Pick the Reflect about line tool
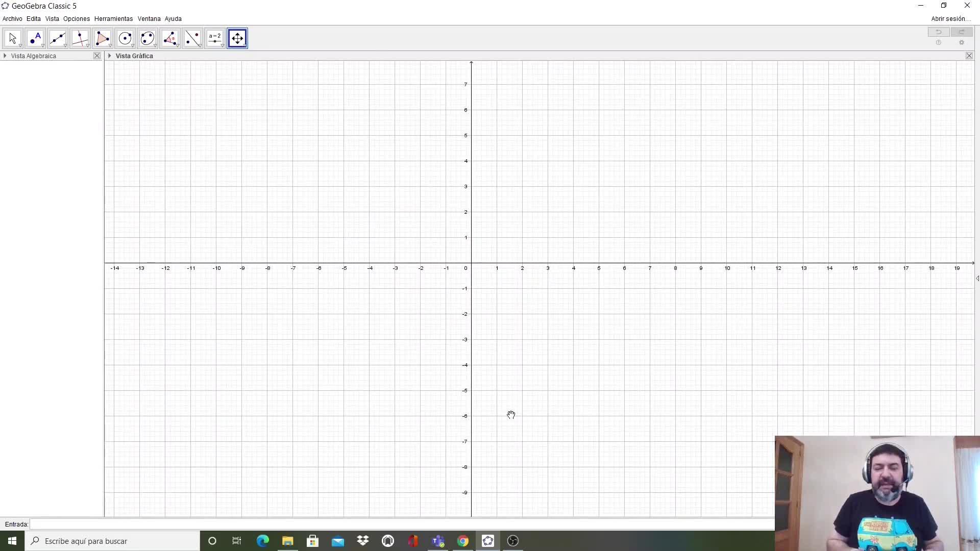The width and height of the screenshot is (980, 551). coord(192,38)
